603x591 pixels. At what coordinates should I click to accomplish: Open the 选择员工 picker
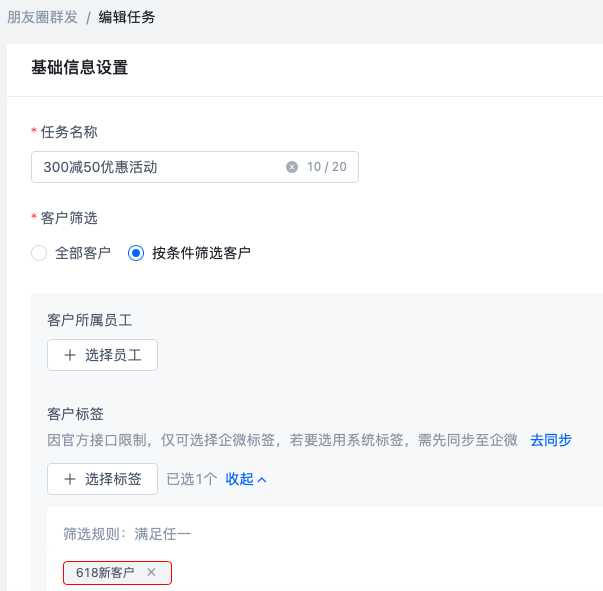(102, 355)
